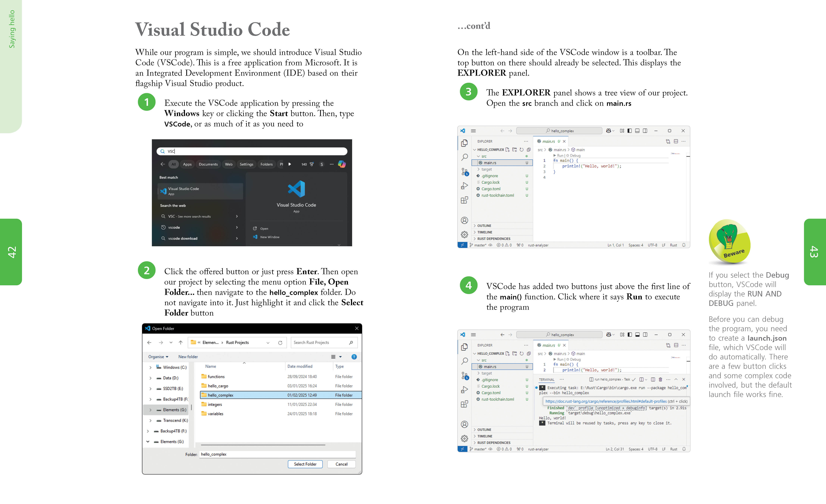The image size is (826, 504).
Task: Open Run and Debug in upper VSCode window
Action: pos(464,186)
